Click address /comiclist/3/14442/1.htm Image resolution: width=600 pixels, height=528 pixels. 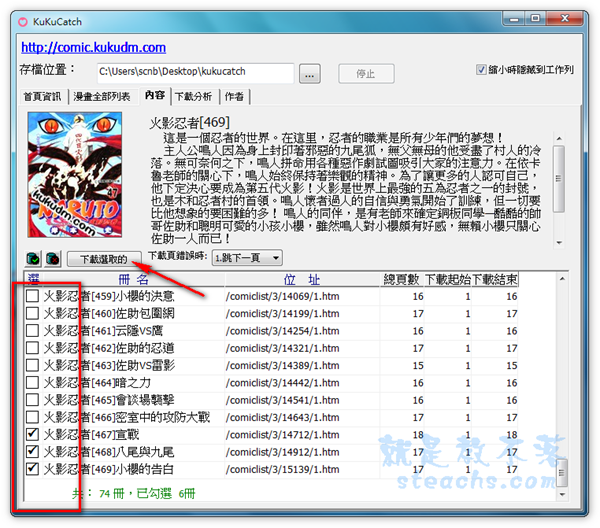coord(282,383)
